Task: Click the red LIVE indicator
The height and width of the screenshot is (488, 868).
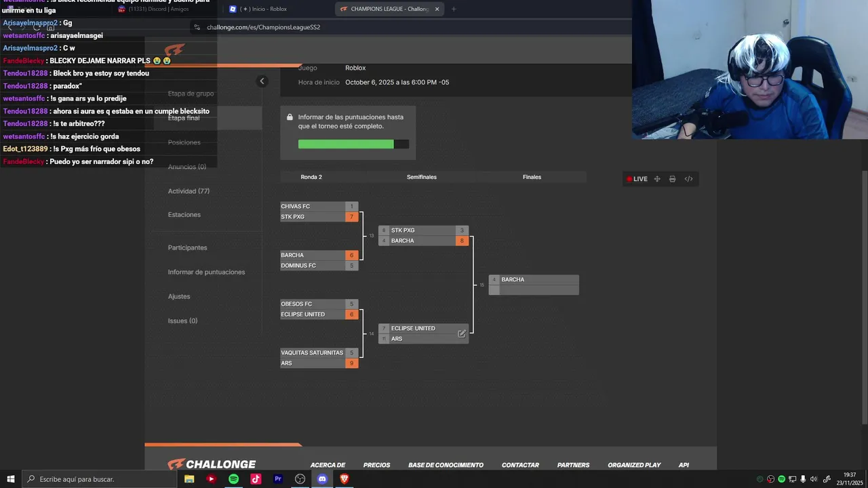Action: click(x=637, y=179)
